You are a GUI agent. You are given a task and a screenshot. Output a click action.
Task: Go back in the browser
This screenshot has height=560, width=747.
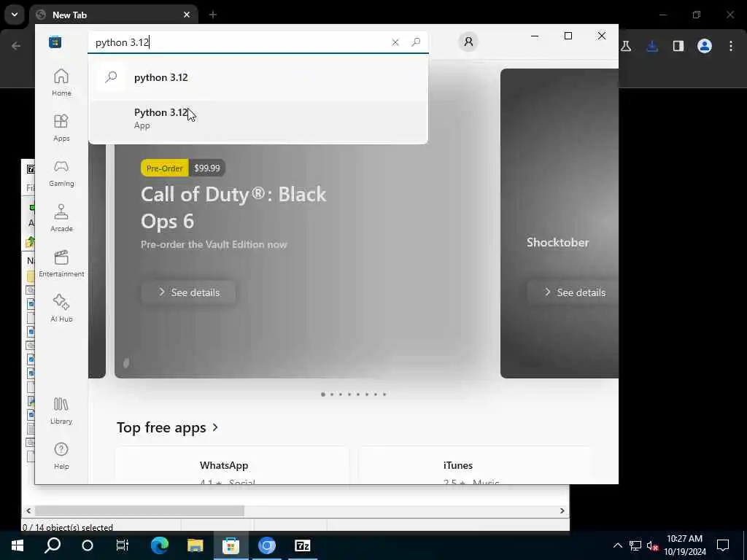[16, 46]
